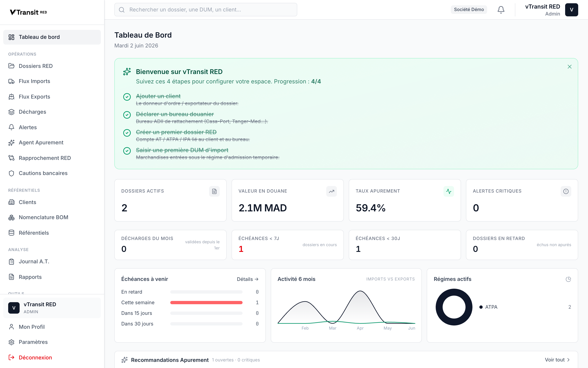Click the Activité 6 mois April peak
This screenshot has width=588, height=368.
(360, 291)
